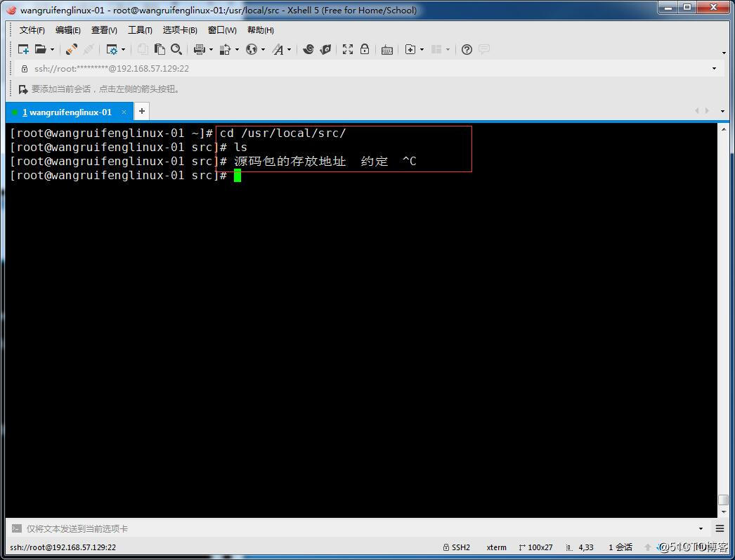Open the 编辑(E) menu
The image size is (735, 560).
tap(68, 30)
